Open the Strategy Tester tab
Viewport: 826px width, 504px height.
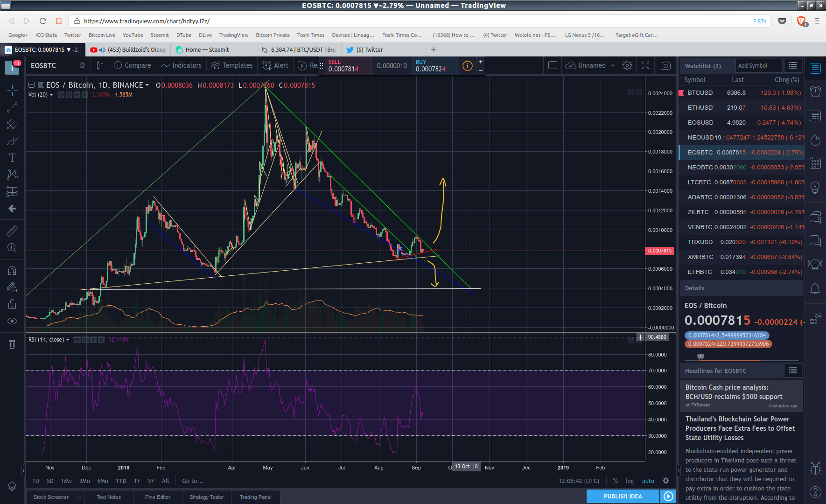click(207, 497)
